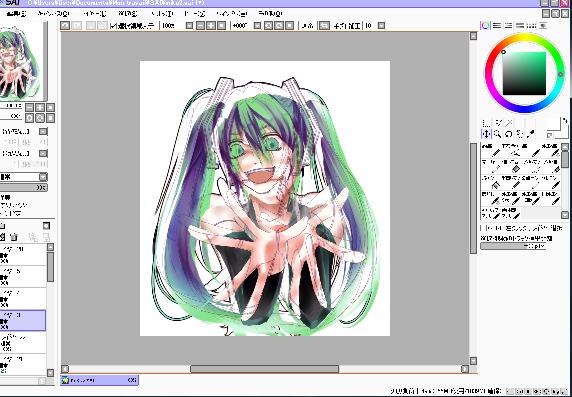Open the Layer (L) menu
The width and height of the screenshot is (572, 397).
click(94, 14)
